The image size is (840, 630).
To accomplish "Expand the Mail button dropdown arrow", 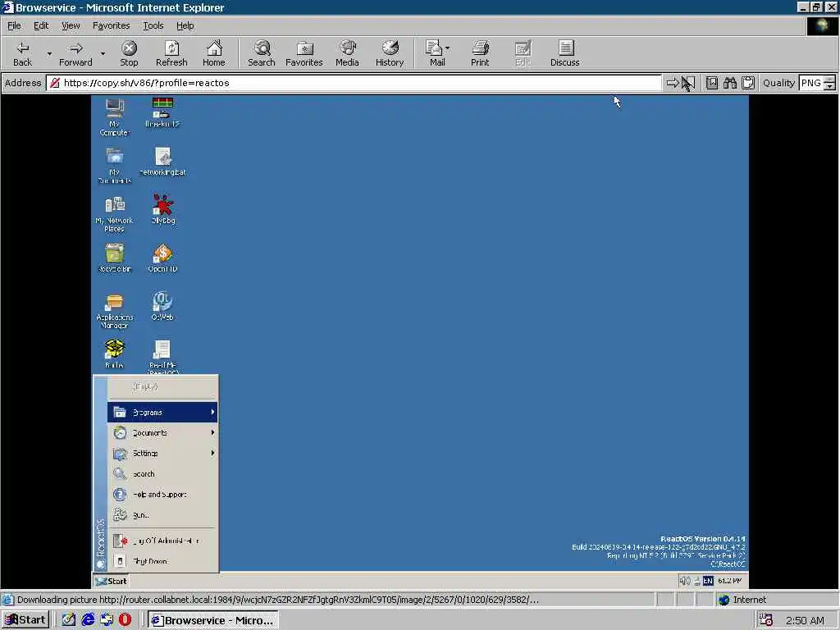I will (x=448, y=48).
